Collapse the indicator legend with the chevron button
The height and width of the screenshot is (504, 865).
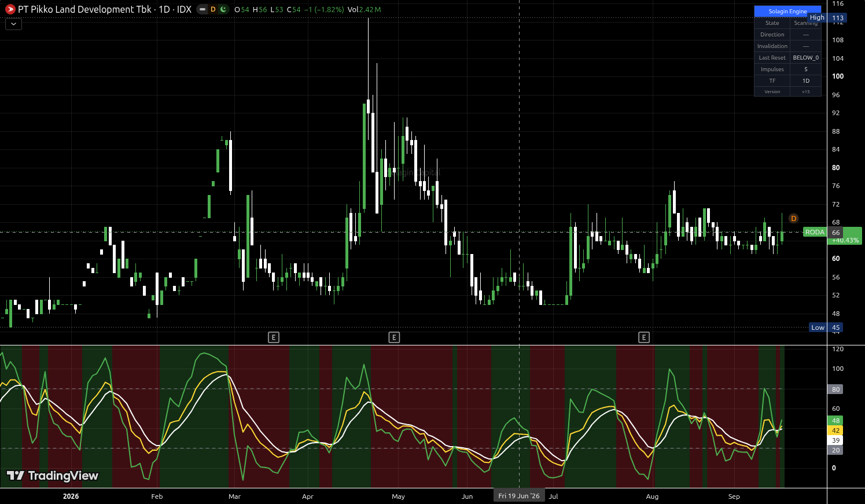coord(13,24)
